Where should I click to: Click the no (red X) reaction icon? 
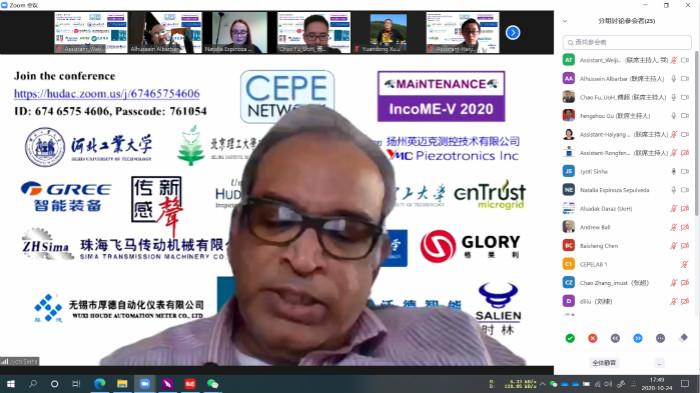[593, 338]
